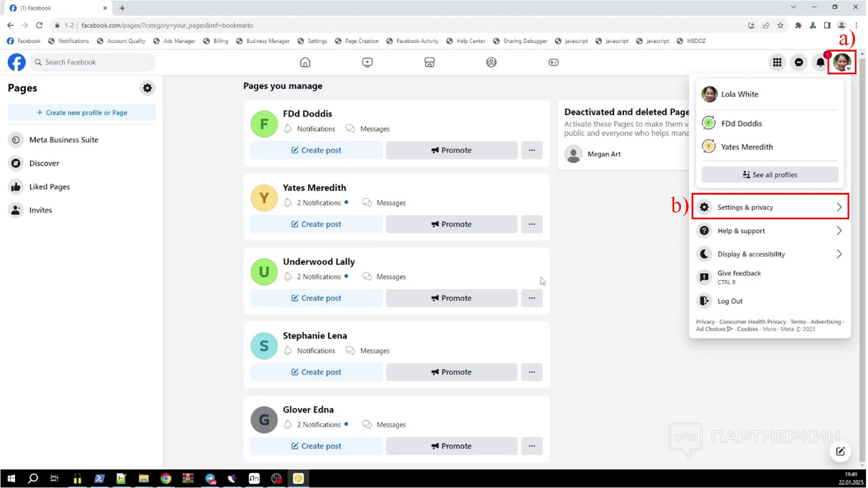This screenshot has width=868, height=488.
Task: Expand the Help & support submenu
Action: pos(769,230)
